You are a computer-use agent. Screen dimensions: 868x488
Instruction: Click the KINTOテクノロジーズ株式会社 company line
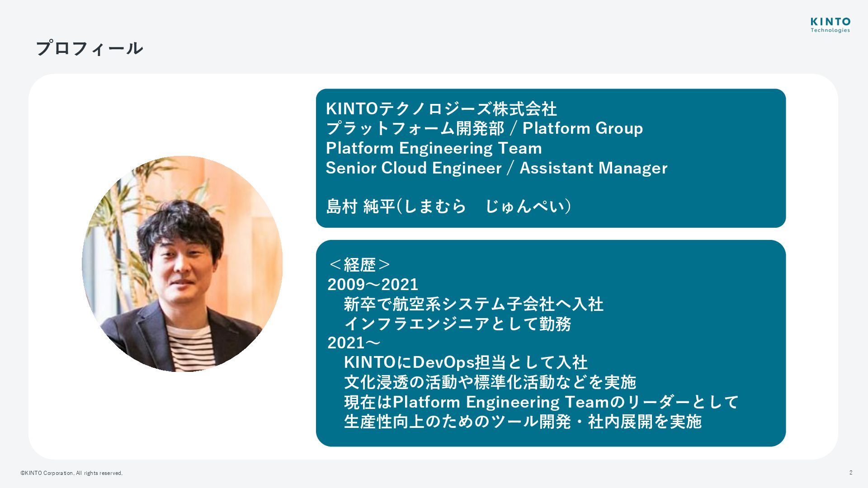[x=441, y=108]
